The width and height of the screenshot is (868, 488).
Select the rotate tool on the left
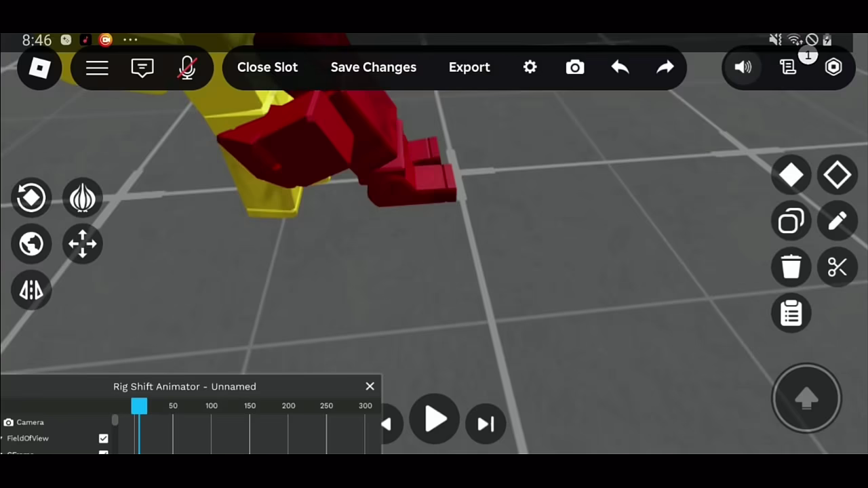[31, 197]
